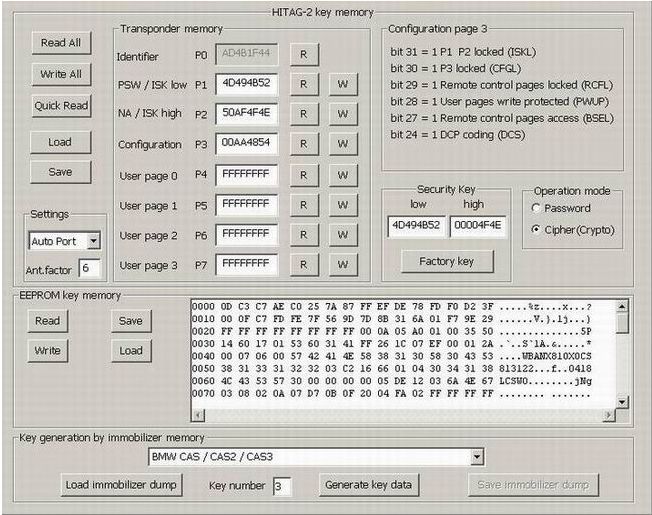The image size is (652, 515).
Task: Click Generate key data button
Action: click(x=370, y=485)
